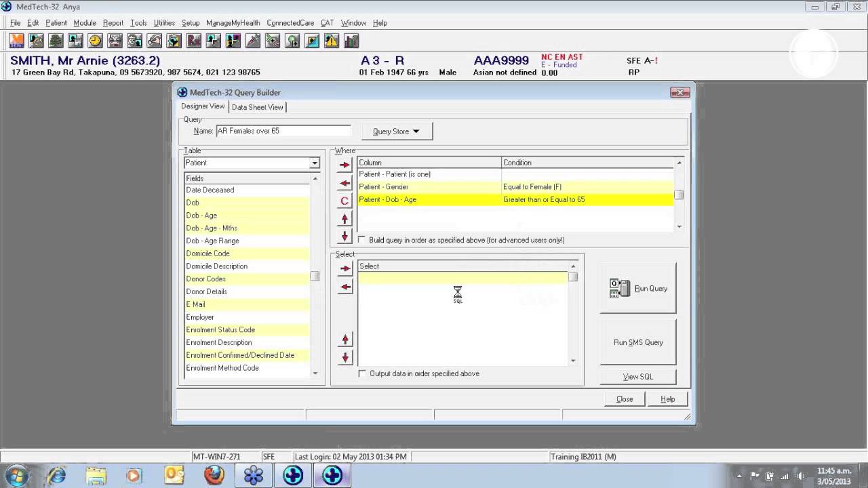Select the Designer View tab

click(x=203, y=106)
